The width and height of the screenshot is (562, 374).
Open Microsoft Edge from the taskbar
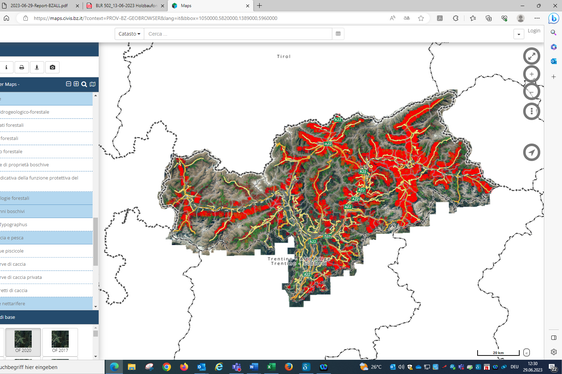115,367
